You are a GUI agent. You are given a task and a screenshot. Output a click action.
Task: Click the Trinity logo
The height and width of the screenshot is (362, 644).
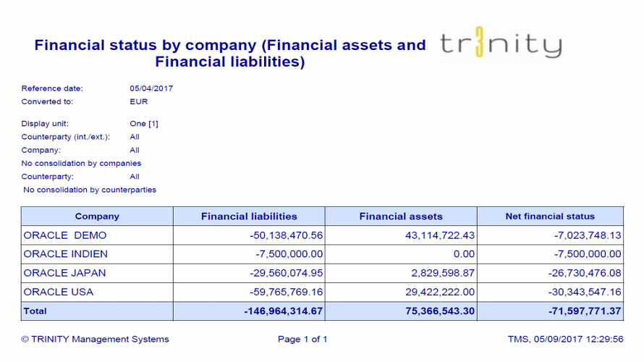click(501, 45)
